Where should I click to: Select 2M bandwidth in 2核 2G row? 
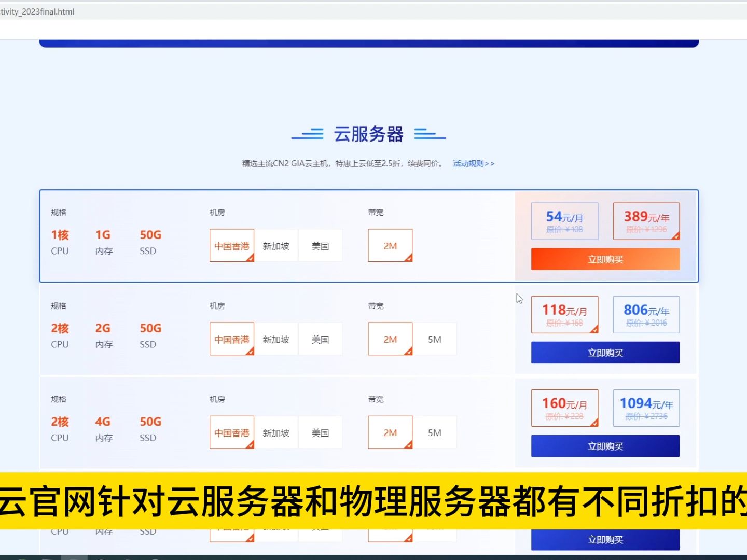tap(390, 339)
